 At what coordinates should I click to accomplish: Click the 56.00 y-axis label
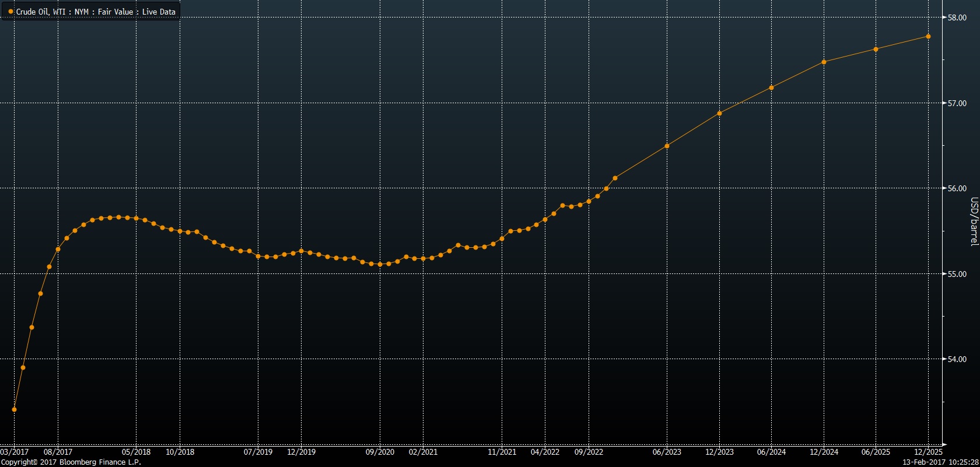coord(957,189)
